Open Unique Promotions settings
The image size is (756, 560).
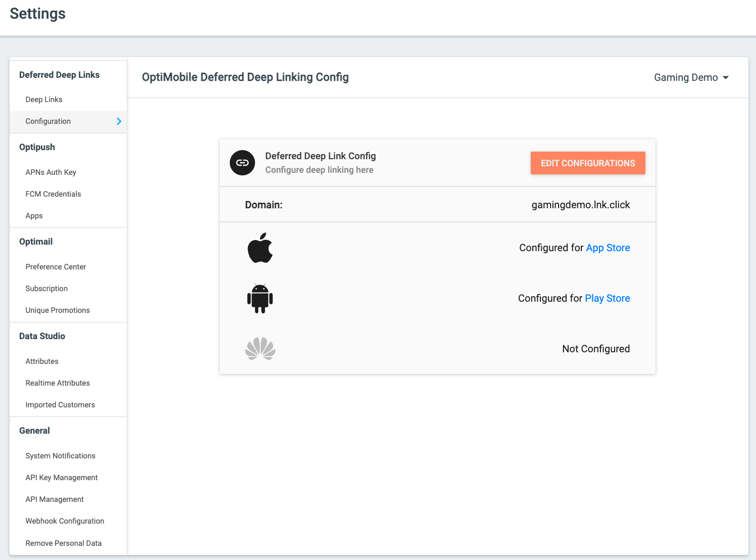coord(58,310)
